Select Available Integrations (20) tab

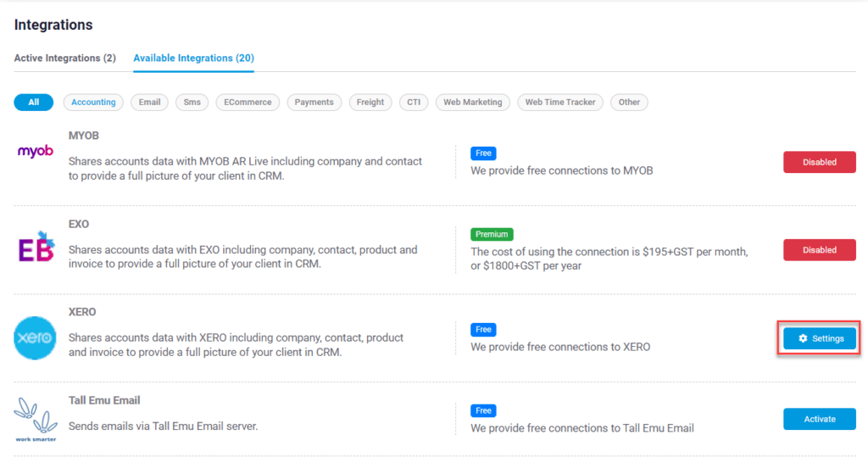click(194, 59)
